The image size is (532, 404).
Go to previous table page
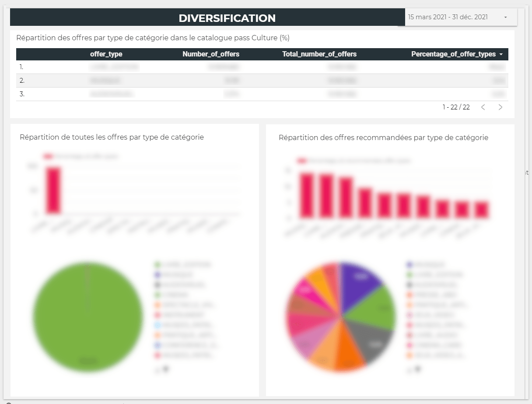tap(483, 107)
